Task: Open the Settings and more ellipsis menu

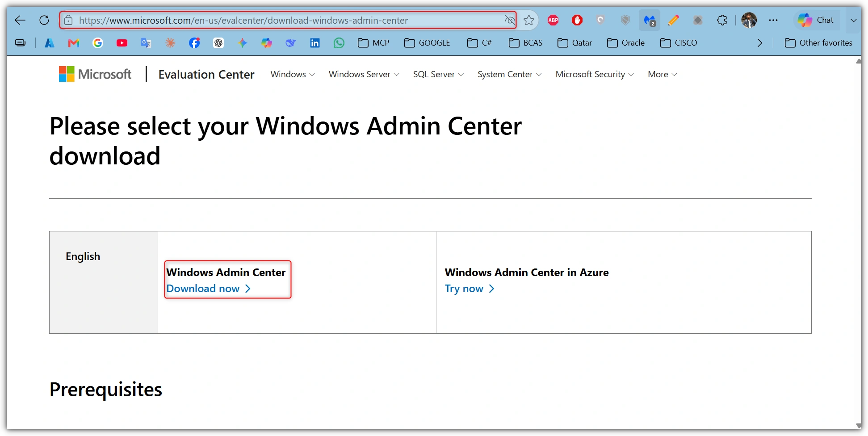Action: pos(773,20)
